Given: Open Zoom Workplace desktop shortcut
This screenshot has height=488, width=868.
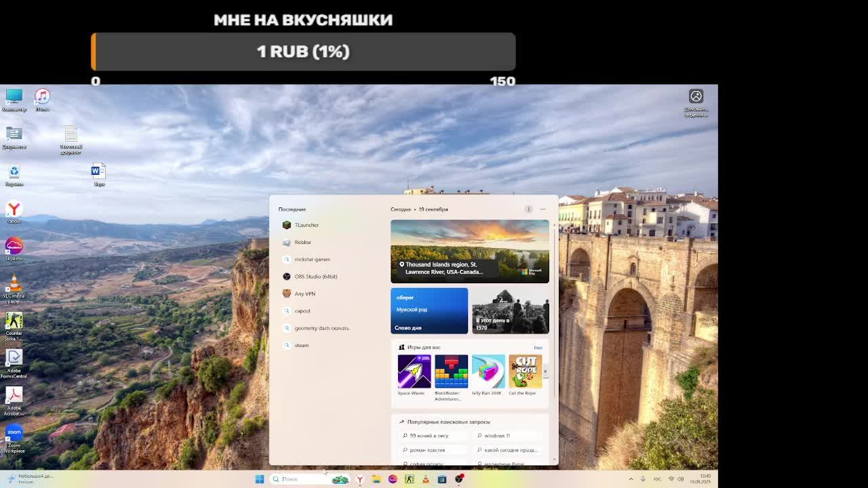Looking at the screenshot, I should [x=14, y=438].
